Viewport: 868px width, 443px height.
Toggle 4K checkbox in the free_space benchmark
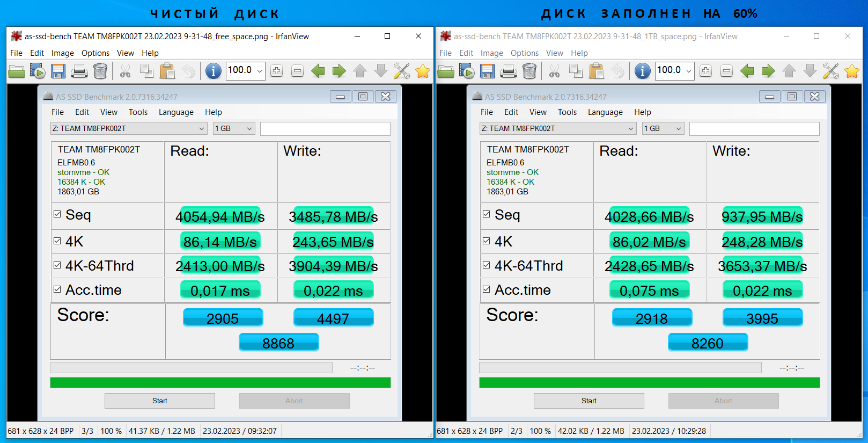[x=57, y=241]
